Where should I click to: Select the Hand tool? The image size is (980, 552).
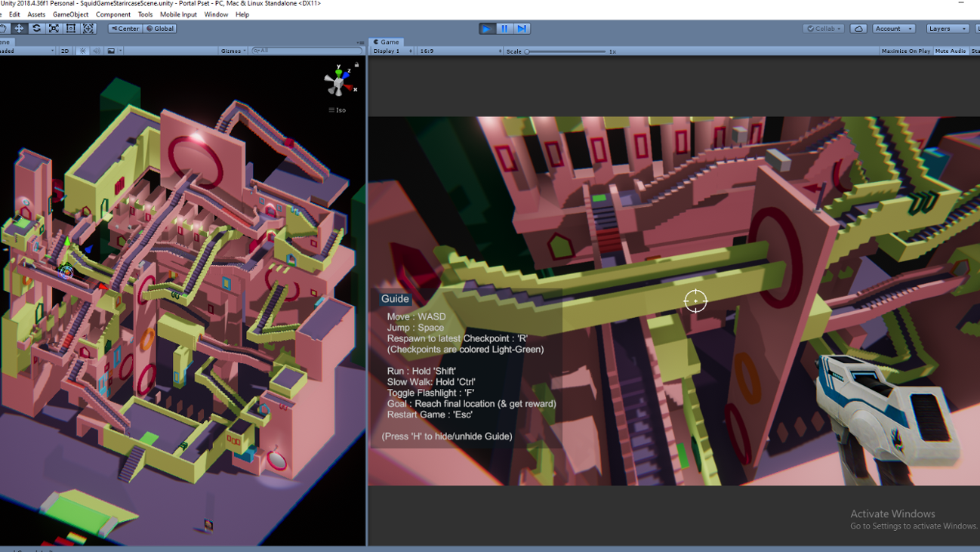[x=5, y=29]
